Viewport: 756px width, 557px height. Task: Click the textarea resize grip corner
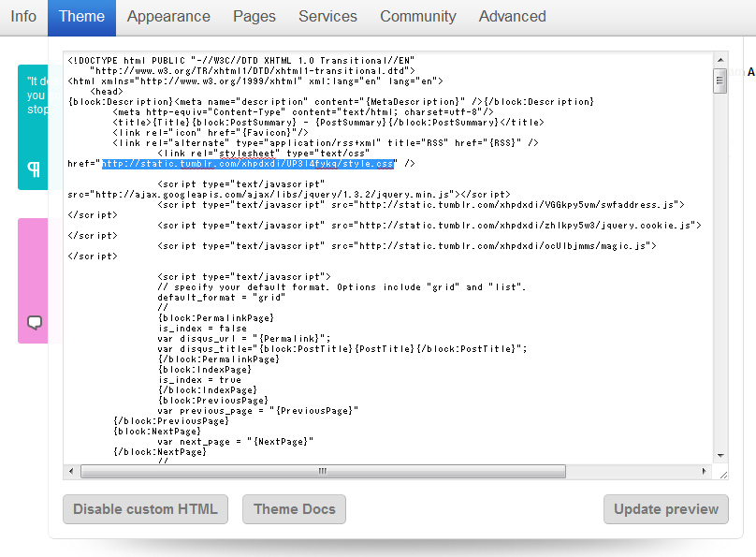[722, 475]
